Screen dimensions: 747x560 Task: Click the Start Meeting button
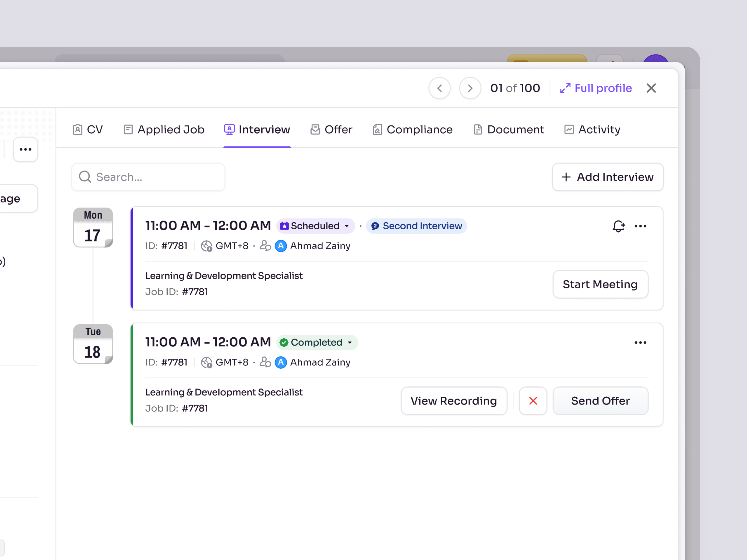pyautogui.click(x=600, y=284)
